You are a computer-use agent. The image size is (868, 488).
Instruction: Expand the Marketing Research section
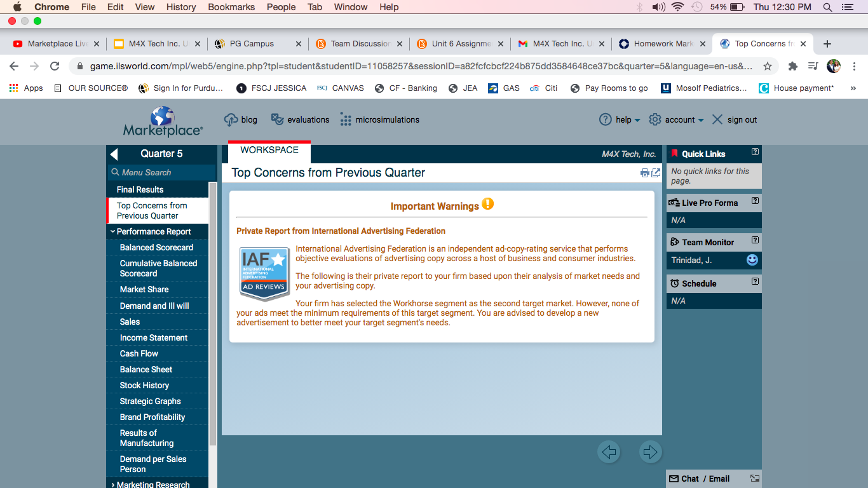coord(158,484)
